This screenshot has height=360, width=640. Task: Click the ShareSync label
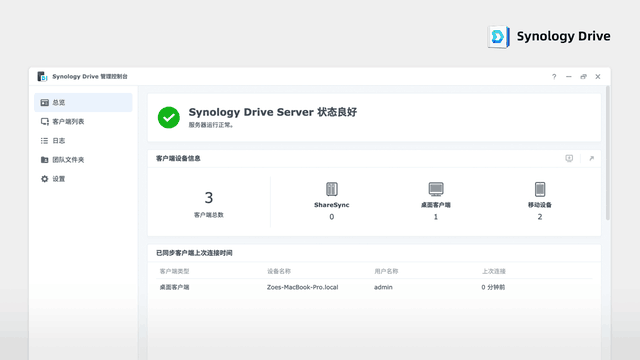pyautogui.click(x=331, y=205)
